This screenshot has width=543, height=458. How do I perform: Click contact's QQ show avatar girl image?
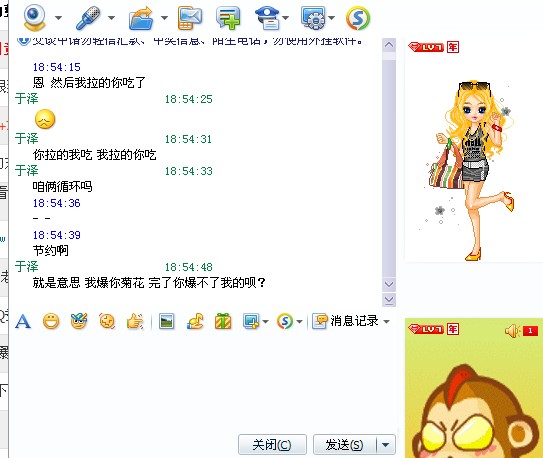pos(474,170)
